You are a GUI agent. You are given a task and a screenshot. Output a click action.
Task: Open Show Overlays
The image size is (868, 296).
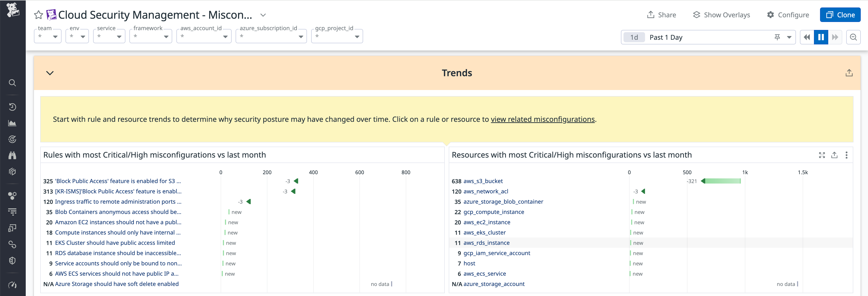coord(722,15)
